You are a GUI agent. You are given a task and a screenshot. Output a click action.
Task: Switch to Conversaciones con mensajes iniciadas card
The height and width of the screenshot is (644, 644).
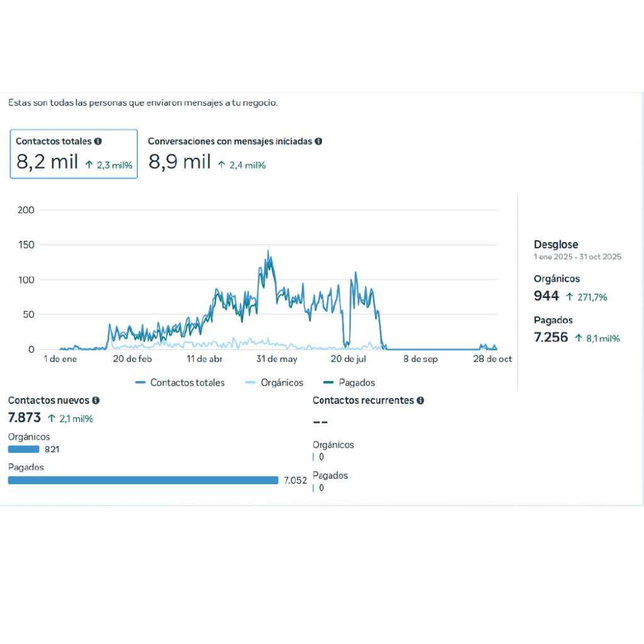(x=235, y=154)
